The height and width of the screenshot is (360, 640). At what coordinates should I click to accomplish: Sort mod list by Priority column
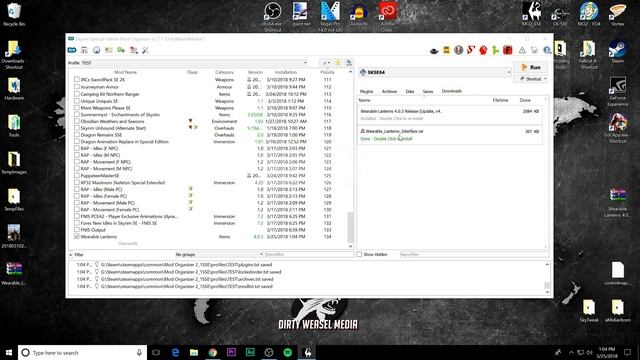(327, 72)
